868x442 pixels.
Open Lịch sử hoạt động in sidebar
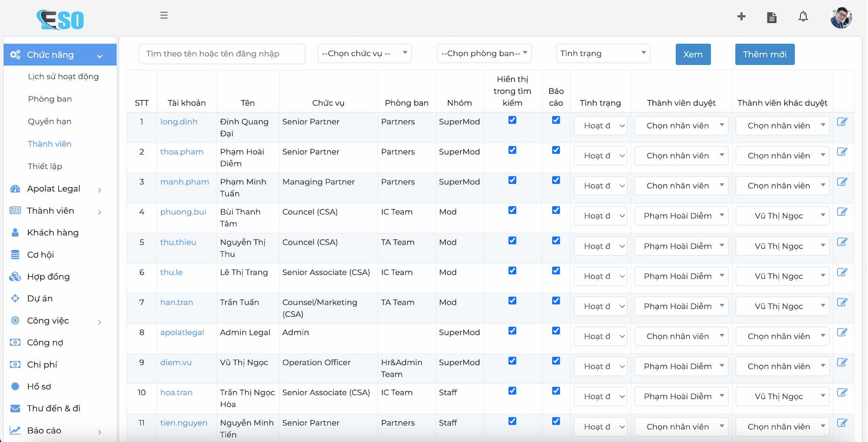pos(63,77)
